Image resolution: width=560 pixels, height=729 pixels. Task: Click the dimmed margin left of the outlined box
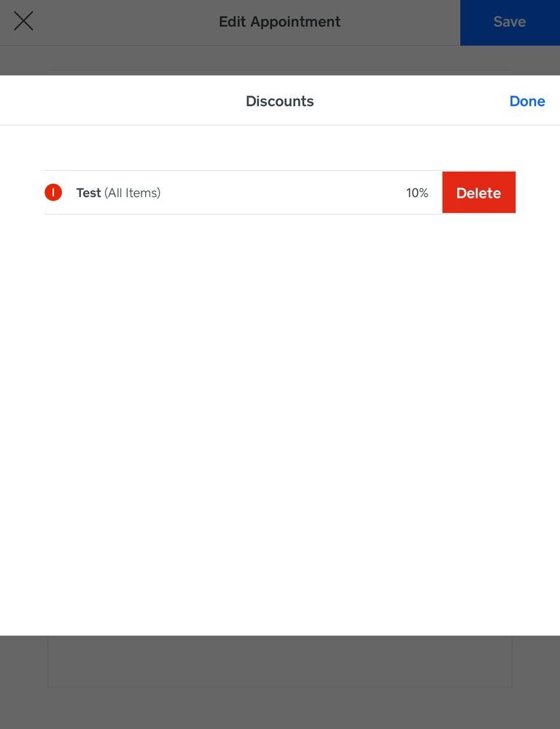(23, 661)
